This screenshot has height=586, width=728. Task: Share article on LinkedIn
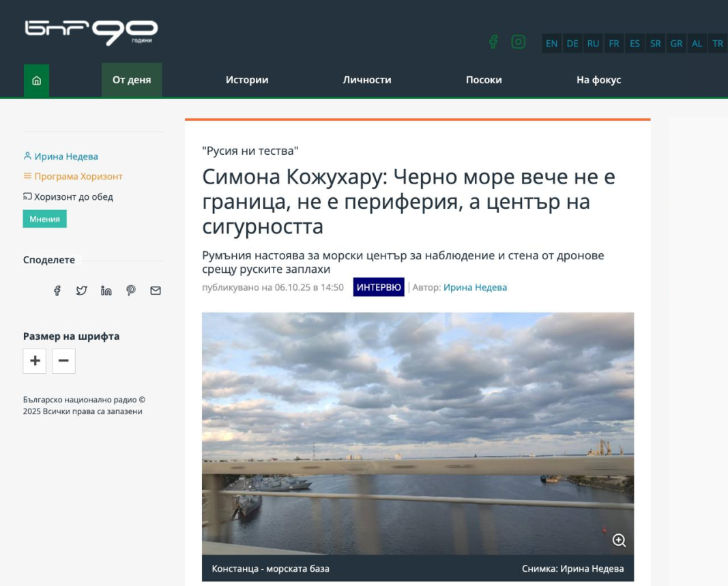tap(106, 291)
